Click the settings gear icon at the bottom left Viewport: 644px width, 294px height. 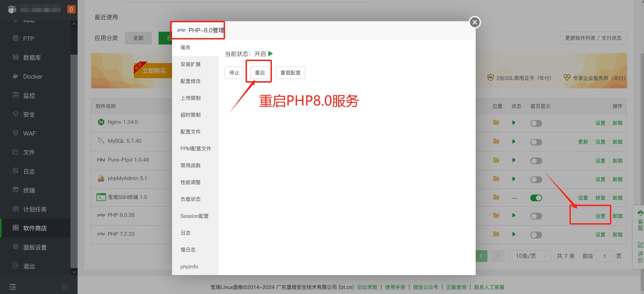click(x=65, y=287)
